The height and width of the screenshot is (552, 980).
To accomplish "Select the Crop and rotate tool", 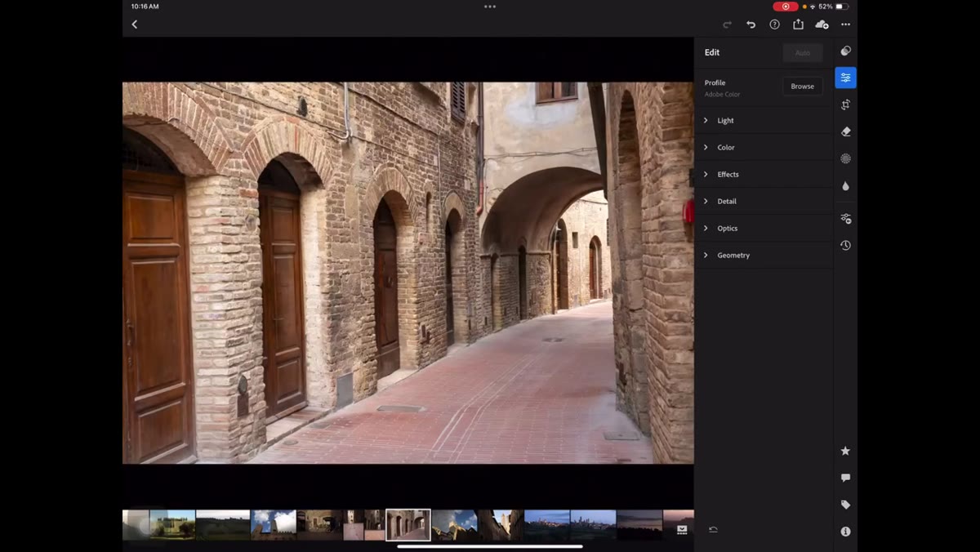I will [845, 105].
